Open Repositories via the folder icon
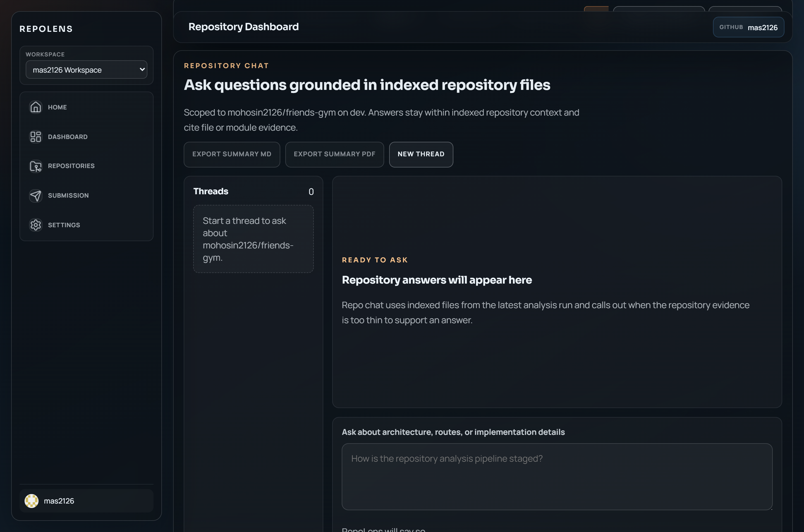Image resolution: width=804 pixels, height=532 pixels. (36, 166)
